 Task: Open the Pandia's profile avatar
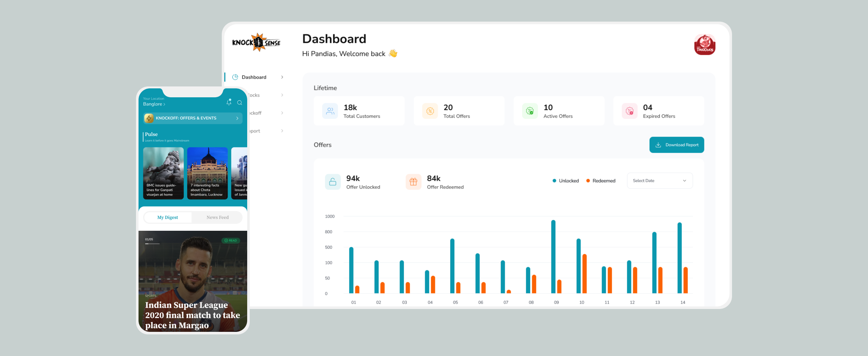[705, 44]
